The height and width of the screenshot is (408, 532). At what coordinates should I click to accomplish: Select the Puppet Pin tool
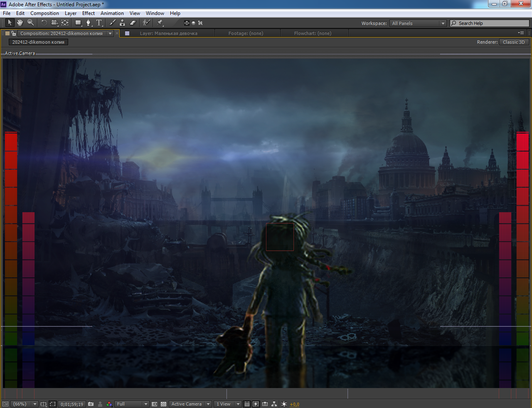(x=160, y=23)
